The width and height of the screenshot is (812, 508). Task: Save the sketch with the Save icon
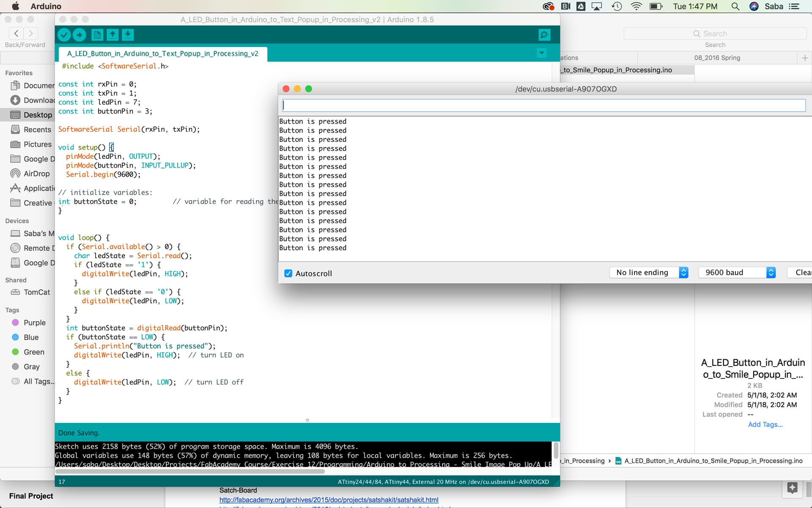click(x=128, y=35)
